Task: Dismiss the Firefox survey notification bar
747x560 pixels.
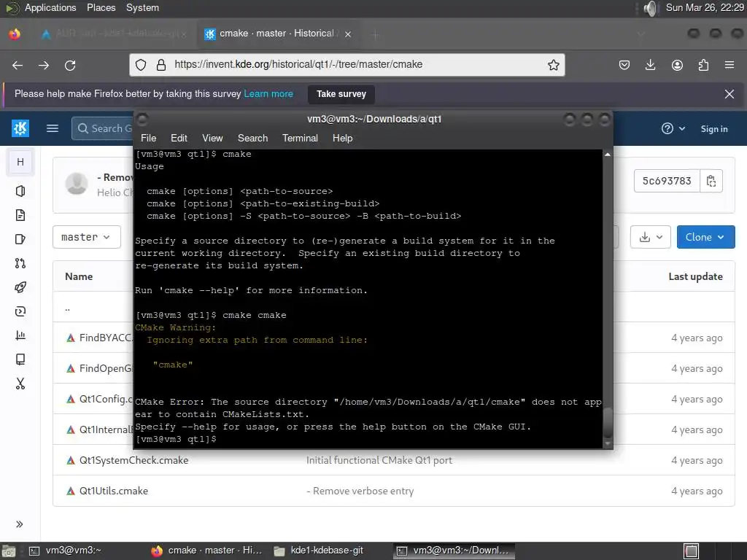Action: click(729, 94)
